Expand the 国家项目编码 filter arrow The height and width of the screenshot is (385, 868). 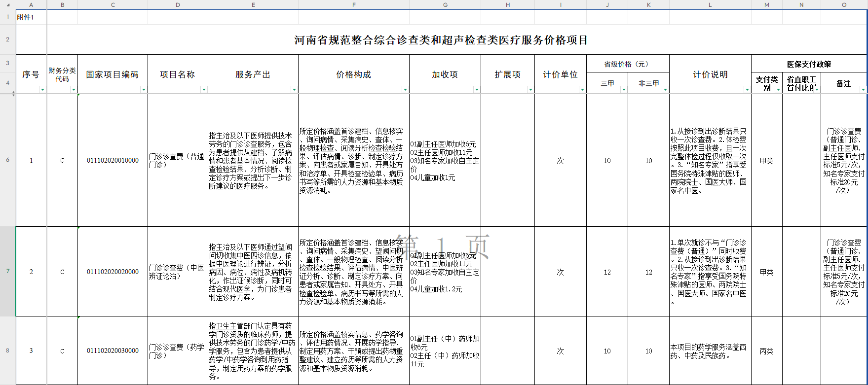tap(144, 89)
